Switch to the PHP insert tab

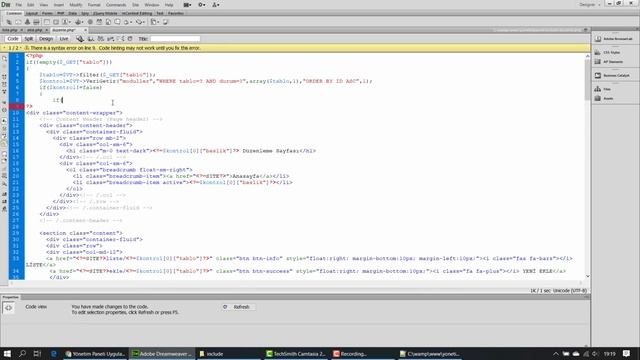pos(60,13)
